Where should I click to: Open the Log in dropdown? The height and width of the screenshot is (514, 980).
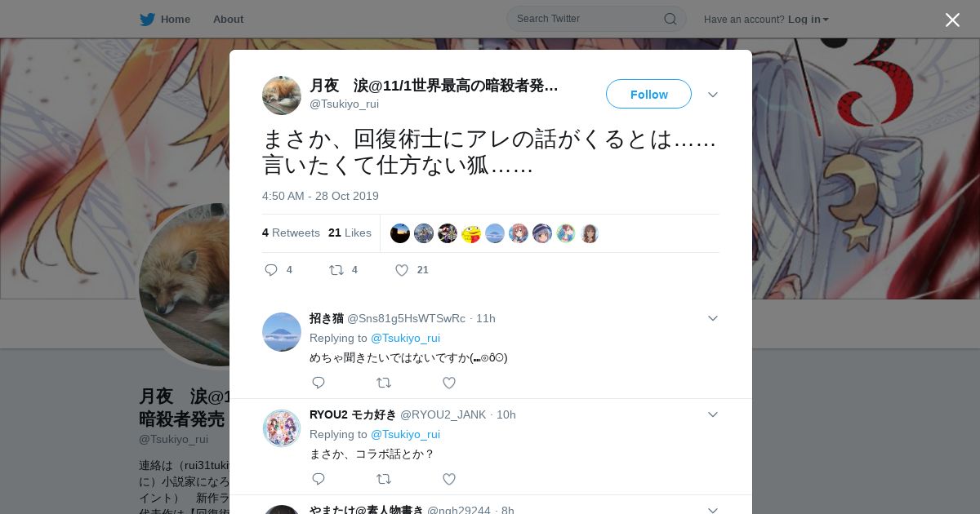(808, 20)
